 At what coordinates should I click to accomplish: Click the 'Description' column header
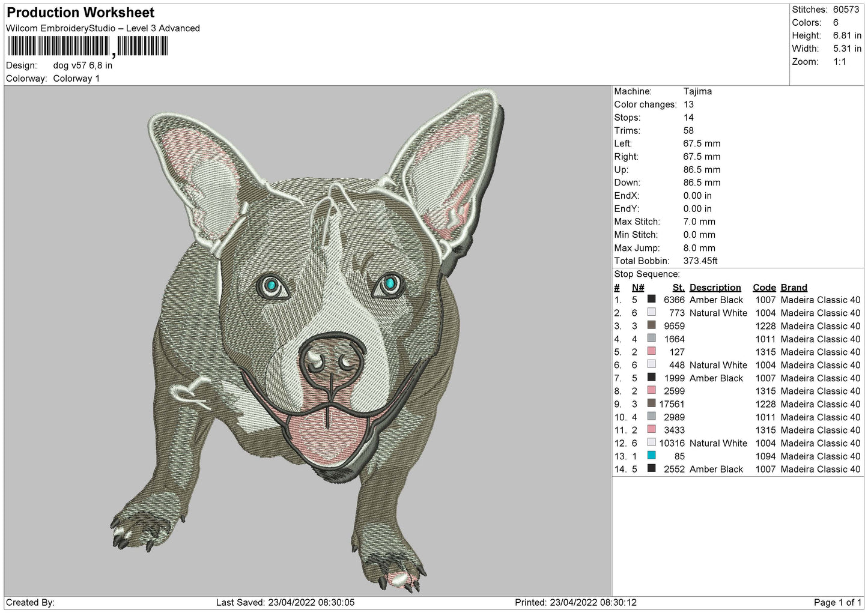tap(715, 288)
